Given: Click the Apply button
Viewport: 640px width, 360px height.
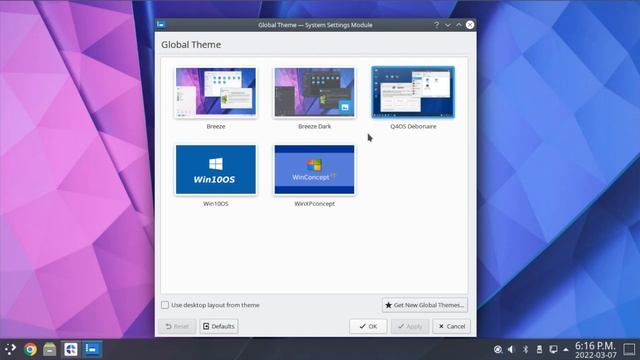Looking at the screenshot, I should coord(410,326).
